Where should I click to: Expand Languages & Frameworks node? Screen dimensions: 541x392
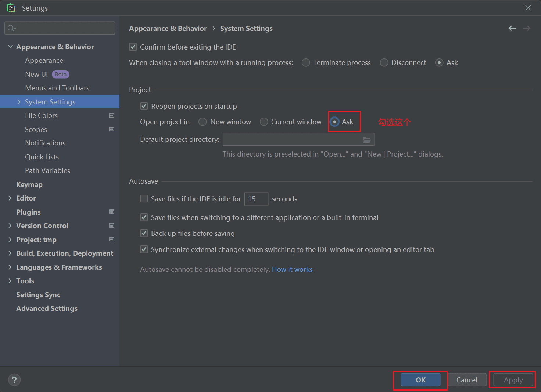[10, 267]
